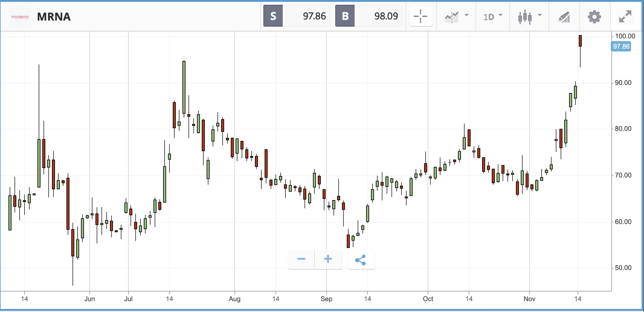Open chart settings gear
Screen dimensions: 644x312
click(x=594, y=17)
